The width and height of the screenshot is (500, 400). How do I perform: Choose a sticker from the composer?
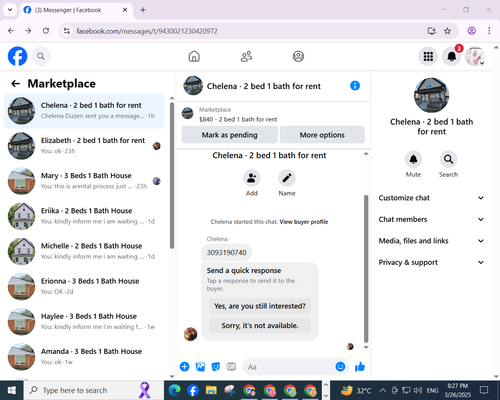tap(216, 367)
